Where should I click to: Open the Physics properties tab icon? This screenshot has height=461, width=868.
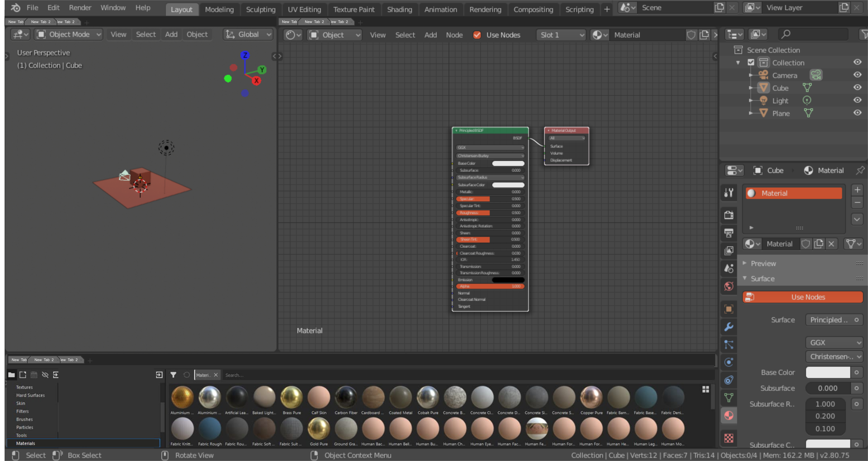pyautogui.click(x=729, y=362)
